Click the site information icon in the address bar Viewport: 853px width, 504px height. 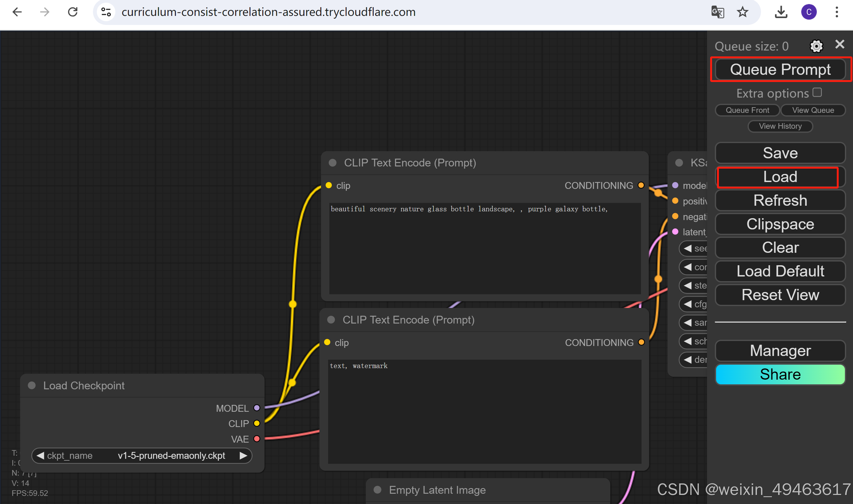point(106,12)
